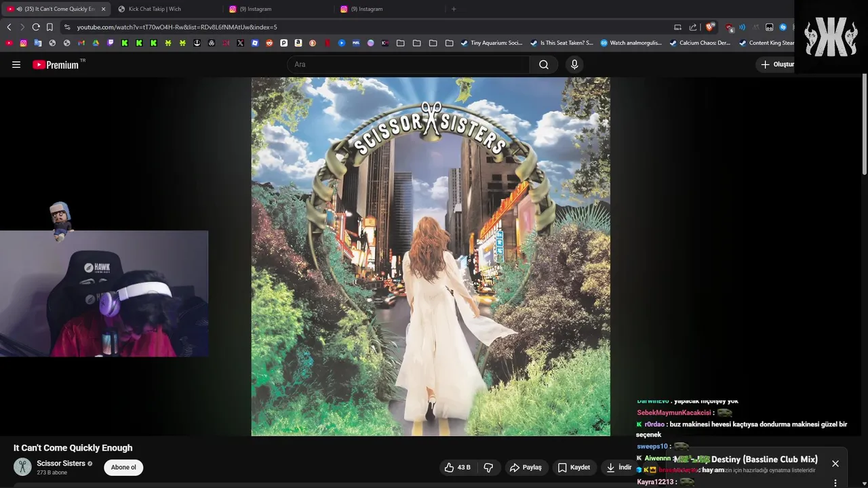
Task: Open the Google Drive bookmark icon
Action: tap(96, 43)
